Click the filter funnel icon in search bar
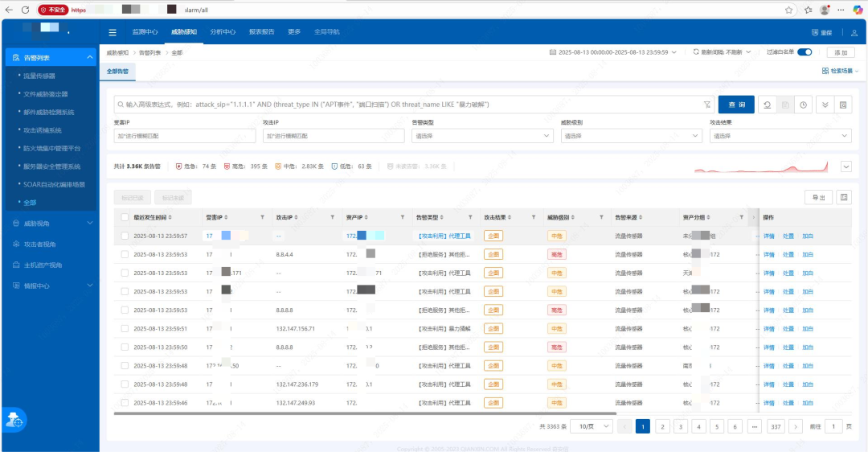The width and height of the screenshot is (868, 452). [706, 105]
